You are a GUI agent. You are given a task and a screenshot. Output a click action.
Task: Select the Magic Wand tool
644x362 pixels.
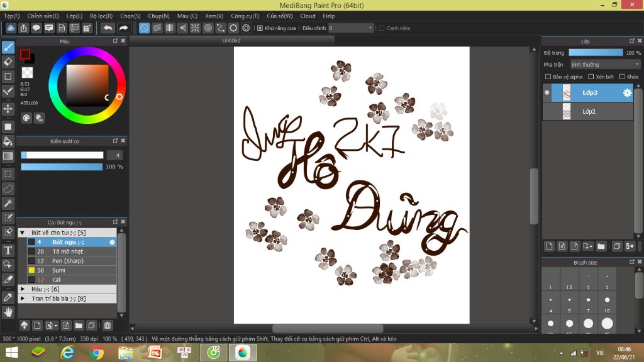[8, 203]
